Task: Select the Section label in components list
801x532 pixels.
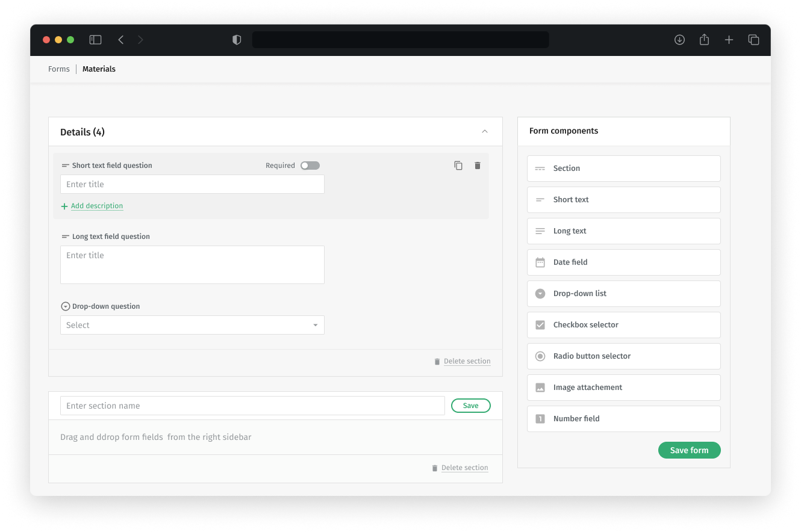Action: (x=567, y=169)
